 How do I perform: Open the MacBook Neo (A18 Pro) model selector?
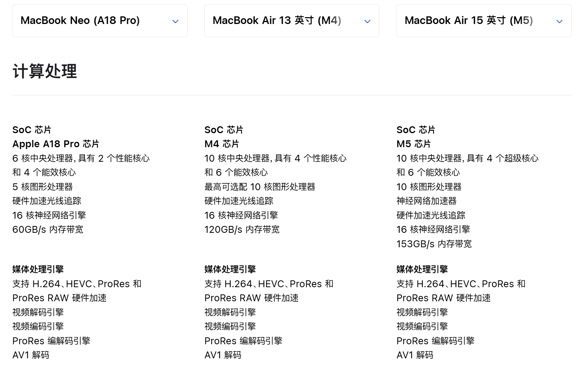click(100, 21)
